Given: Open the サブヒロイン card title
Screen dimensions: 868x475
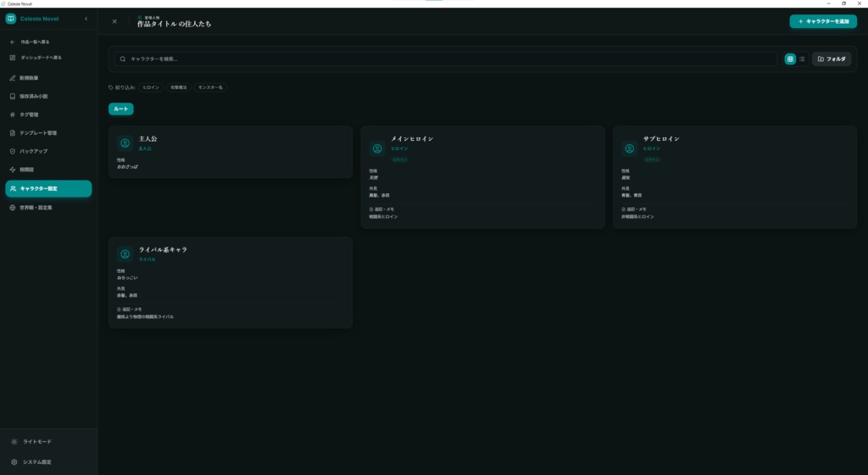Looking at the screenshot, I should tap(661, 139).
